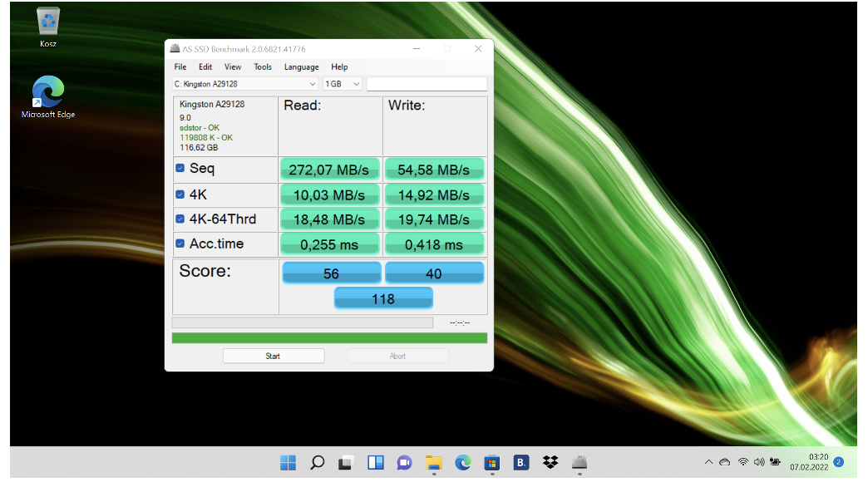Toggle the Seq test checkbox
868x487 pixels.
click(180, 168)
